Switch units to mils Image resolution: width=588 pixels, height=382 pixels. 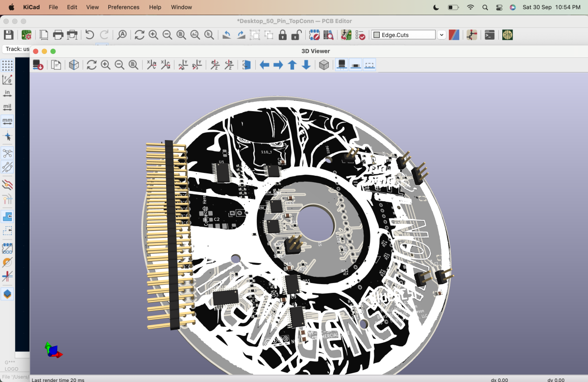click(x=7, y=107)
